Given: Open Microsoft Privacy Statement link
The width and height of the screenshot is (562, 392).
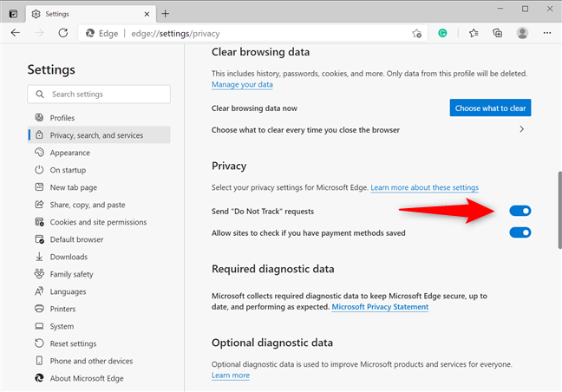Looking at the screenshot, I should coord(380,307).
